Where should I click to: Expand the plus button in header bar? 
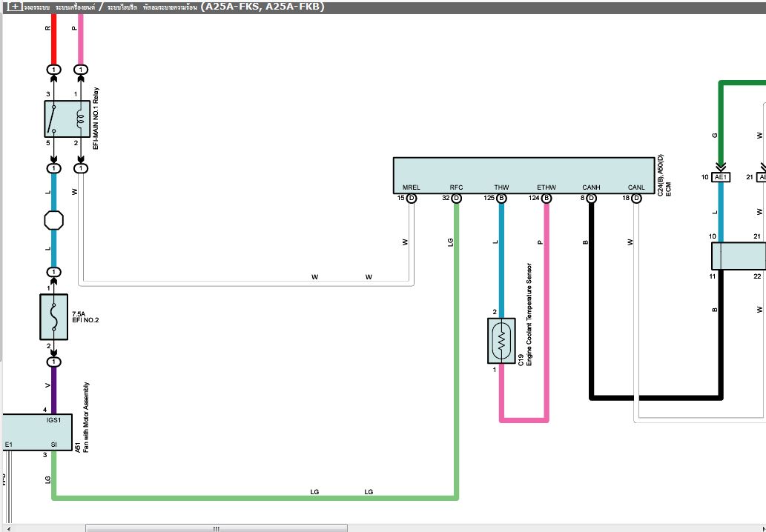point(13,7)
